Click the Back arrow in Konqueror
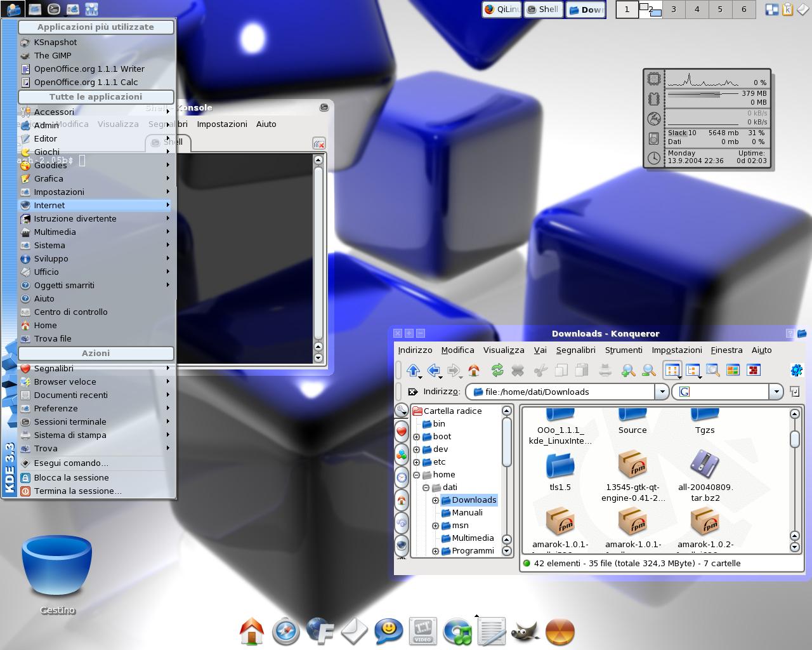Image resolution: width=812 pixels, height=650 pixels. click(434, 370)
